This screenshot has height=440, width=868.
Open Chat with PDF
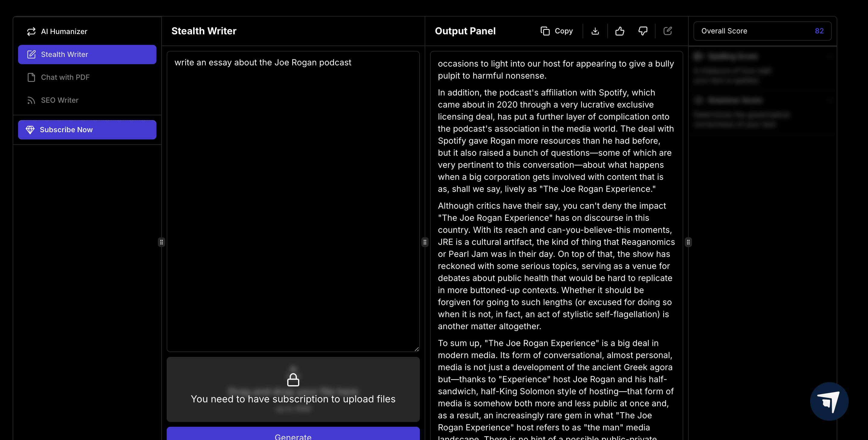pos(65,77)
